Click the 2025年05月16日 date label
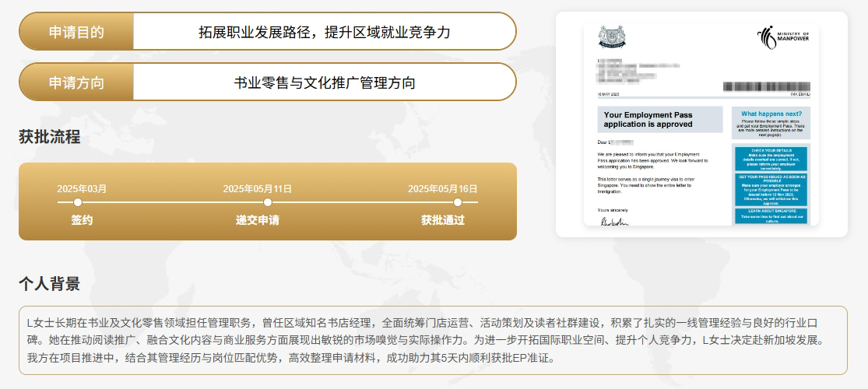Screen dimensions: 868x389 (442, 188)
